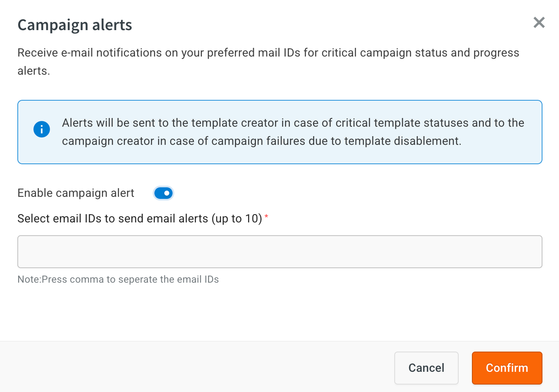Image resolution: width=559 pixels, height=392 pixels.
Task: Click the 'Select email IDs to send' label
Action: pos(140,218)
